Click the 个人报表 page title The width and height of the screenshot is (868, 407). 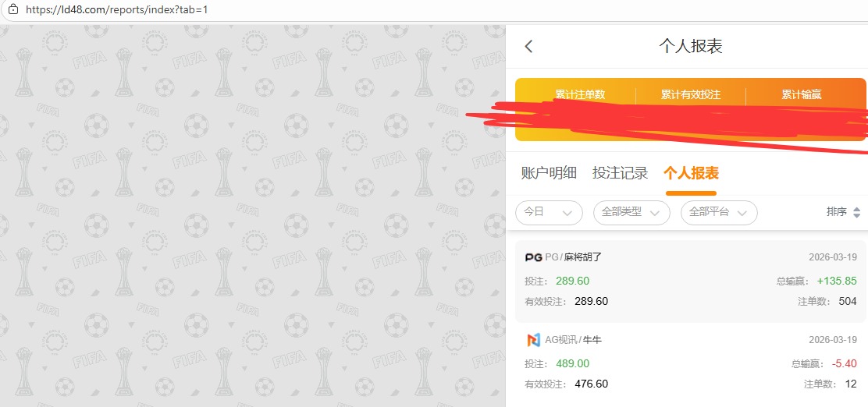[x=691, y=47]
